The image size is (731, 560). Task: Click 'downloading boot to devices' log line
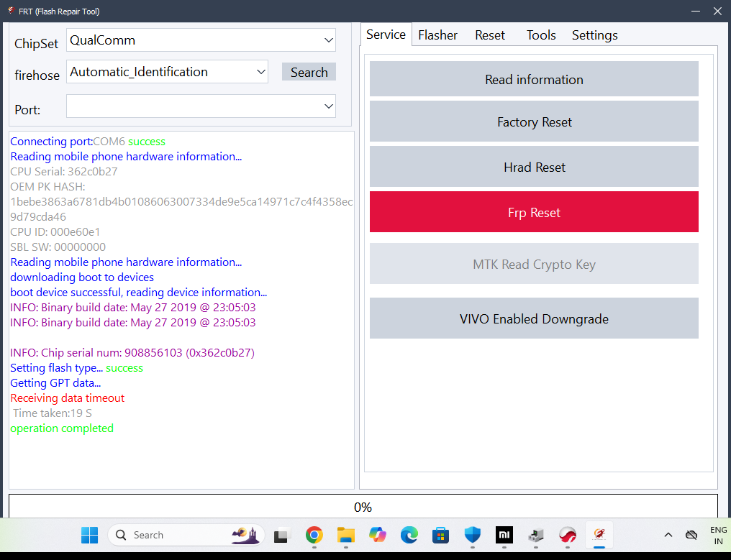point(82,277)
